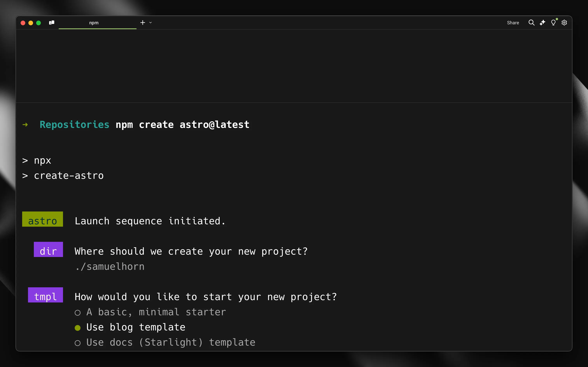
Task: Click the green prompt arrow icon
Action: pos(25,125)
